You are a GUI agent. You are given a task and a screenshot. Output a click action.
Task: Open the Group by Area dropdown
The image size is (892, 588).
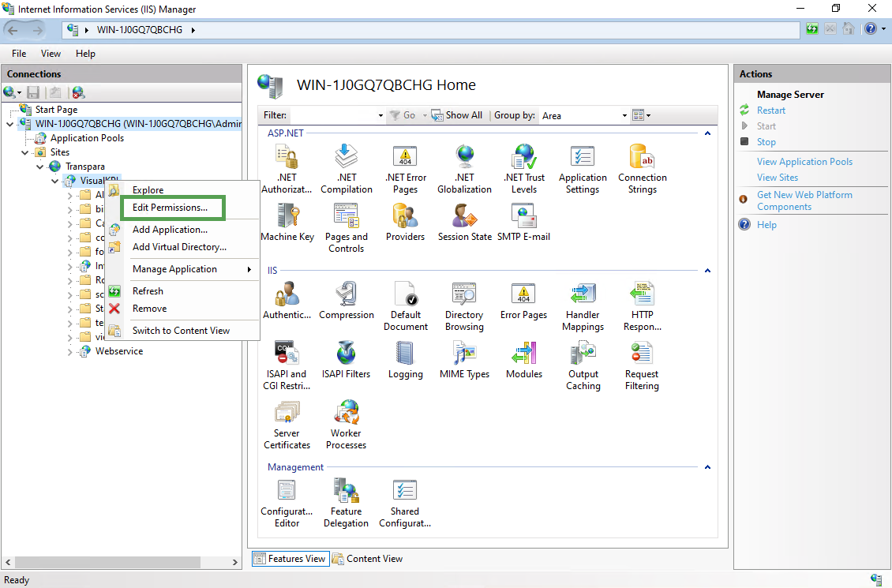(624, 116)
